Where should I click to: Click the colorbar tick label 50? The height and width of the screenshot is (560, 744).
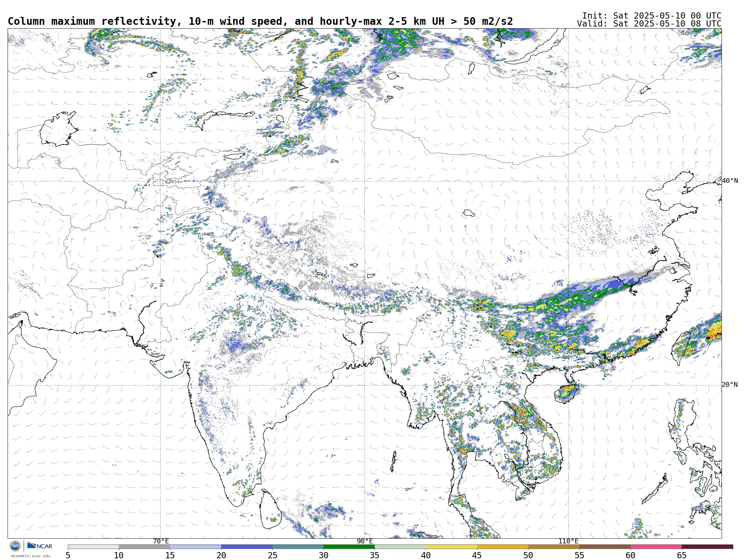coord(528,556)
